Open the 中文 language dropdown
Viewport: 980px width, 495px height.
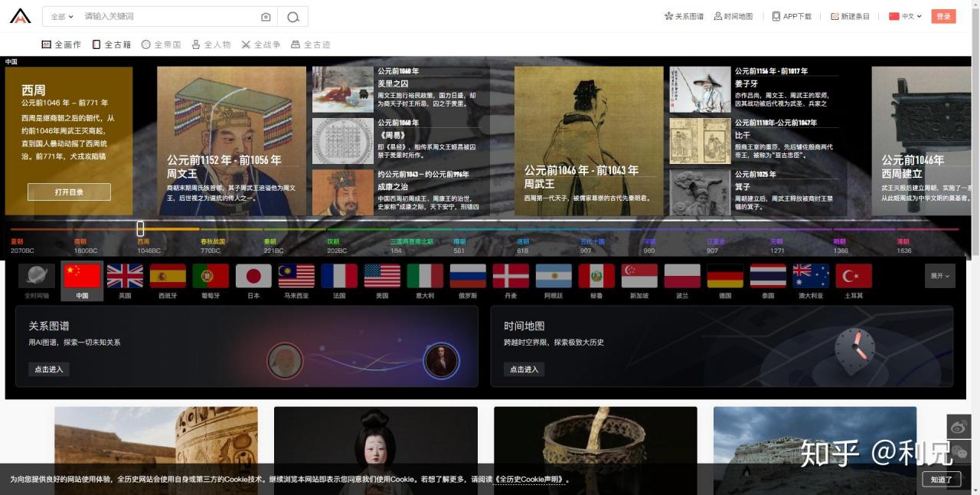coord(905,16)
